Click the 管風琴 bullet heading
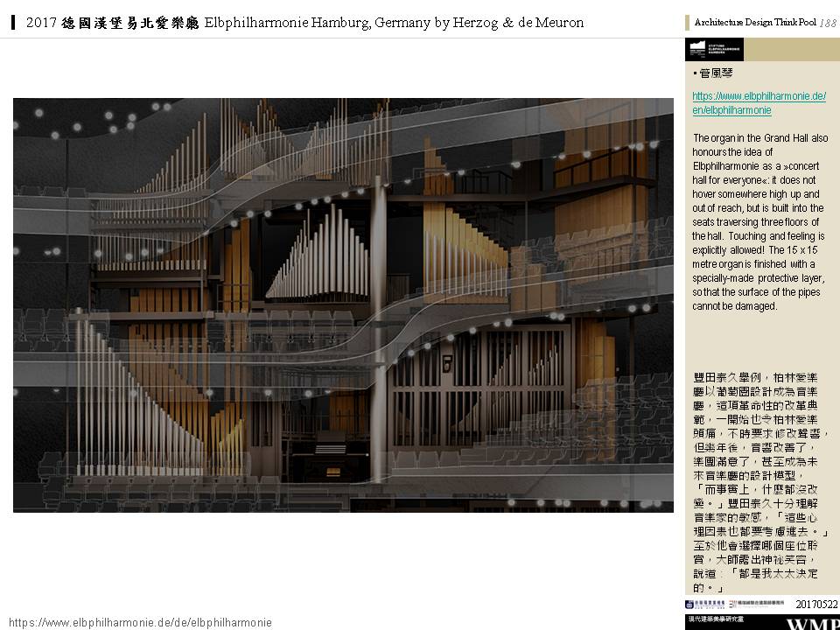 pyautogui.click(x=713, y=74)
